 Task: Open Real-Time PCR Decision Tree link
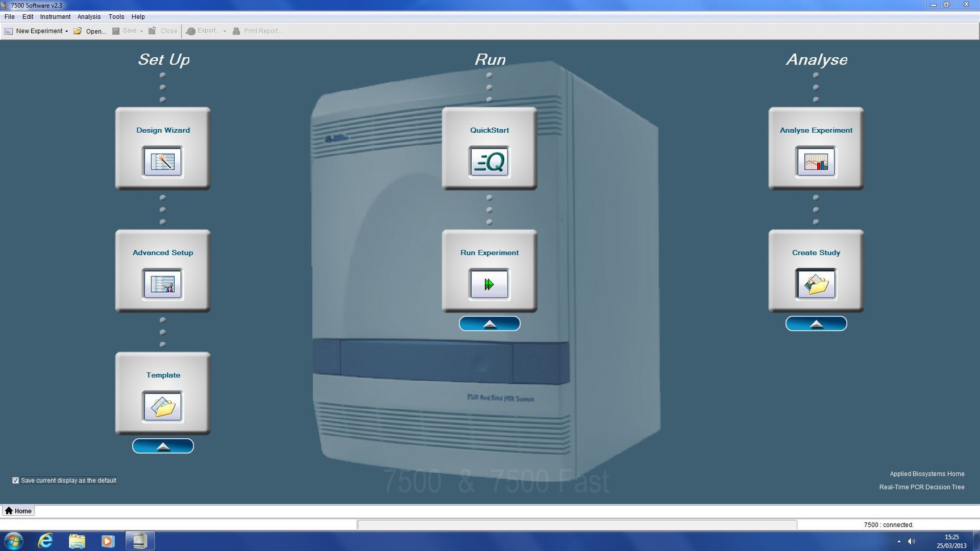coord(922,487)
